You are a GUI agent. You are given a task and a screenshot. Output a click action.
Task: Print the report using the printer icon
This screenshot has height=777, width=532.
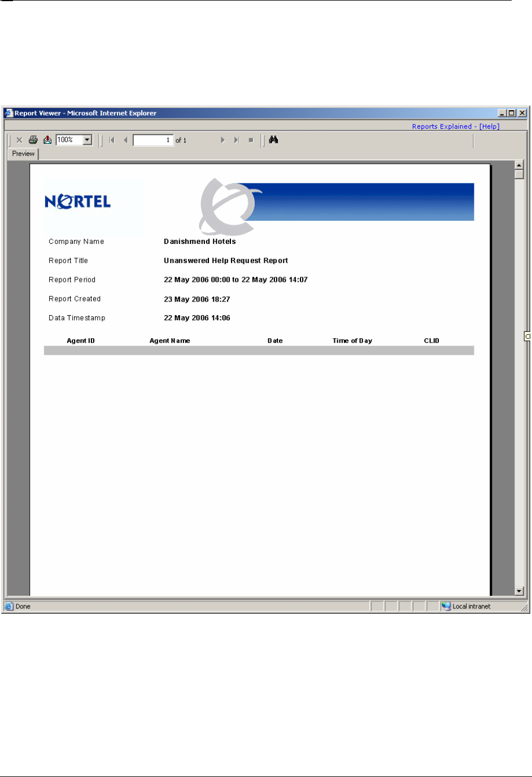point(33,140)
